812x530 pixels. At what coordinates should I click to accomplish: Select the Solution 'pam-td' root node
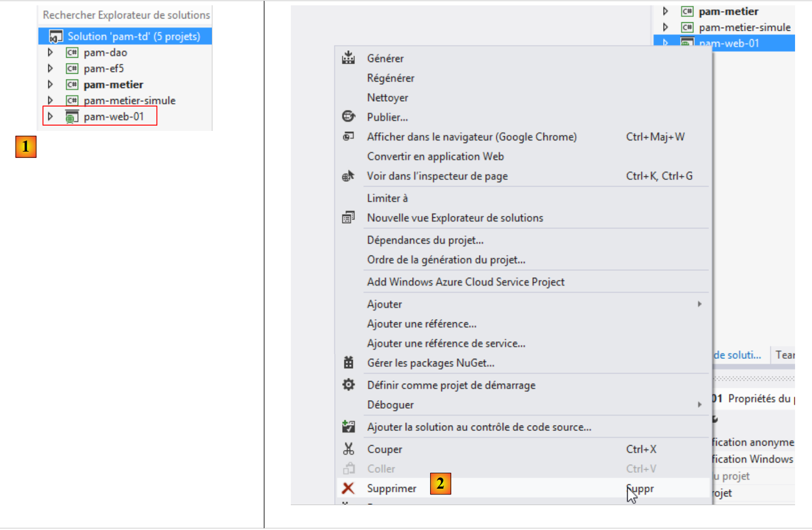pyautogui.click(x=133, y=37)
